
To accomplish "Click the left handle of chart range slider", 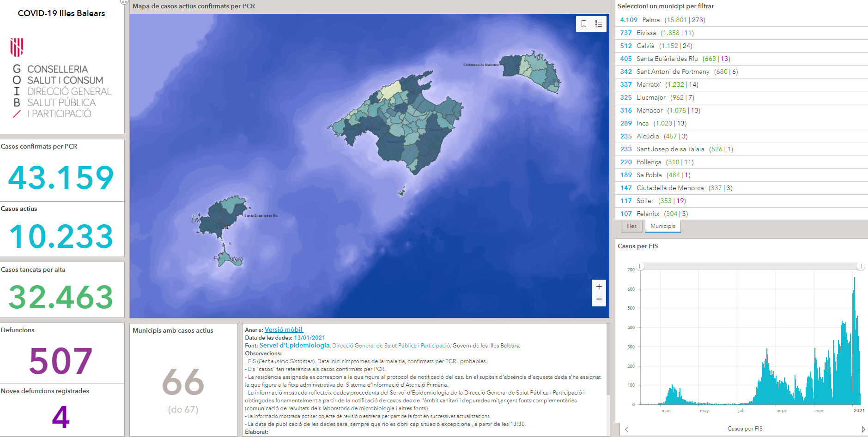I will (641, 266).
